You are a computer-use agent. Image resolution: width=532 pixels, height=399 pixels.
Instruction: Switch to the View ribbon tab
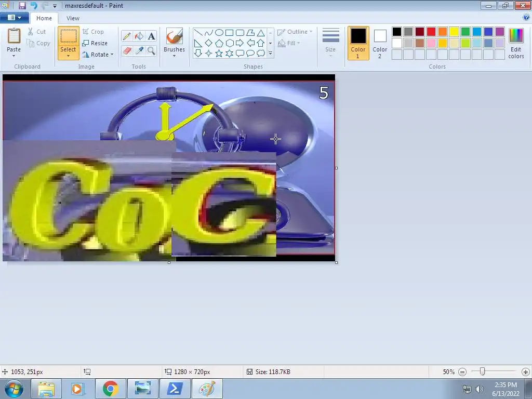[73, 18]
